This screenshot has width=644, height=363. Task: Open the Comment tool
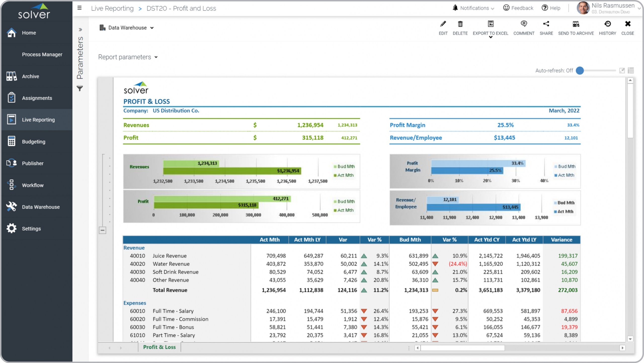pos(524,24)
